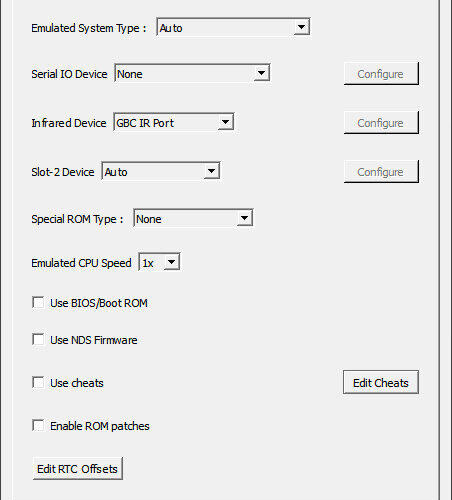Click the Serial IO Device label text
The width and height of the screenshot is (452, 500).
click(69, 74)
